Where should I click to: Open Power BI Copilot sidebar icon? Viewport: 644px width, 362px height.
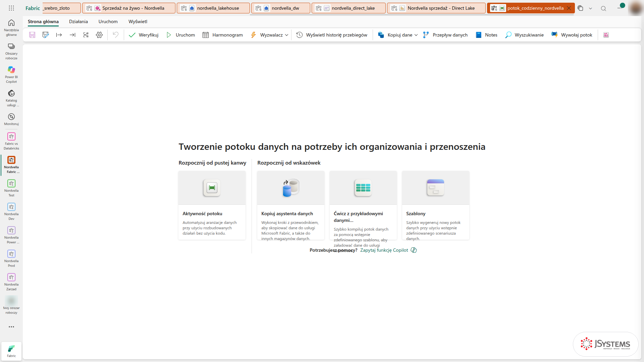tap(11, 74)
